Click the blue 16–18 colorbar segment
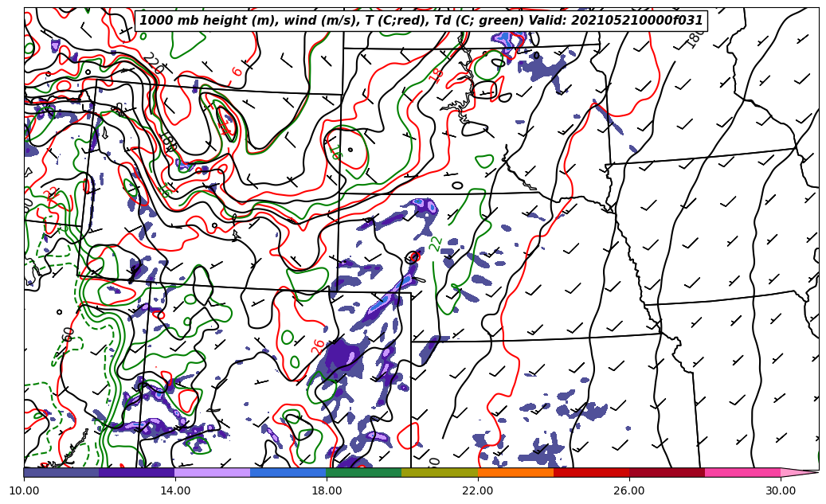Viewport: 826px width, 504px height. [x=288, y=472]
